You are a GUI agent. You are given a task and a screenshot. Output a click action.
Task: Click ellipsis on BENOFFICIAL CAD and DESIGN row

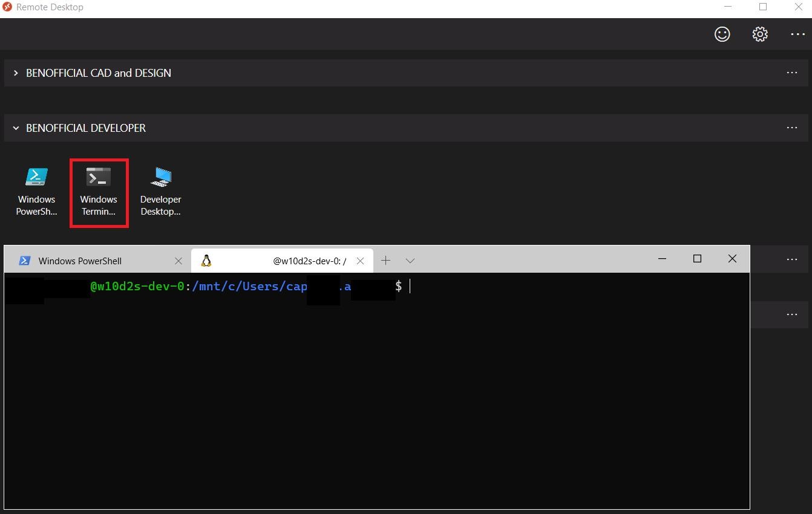click(x=791, y=73)
